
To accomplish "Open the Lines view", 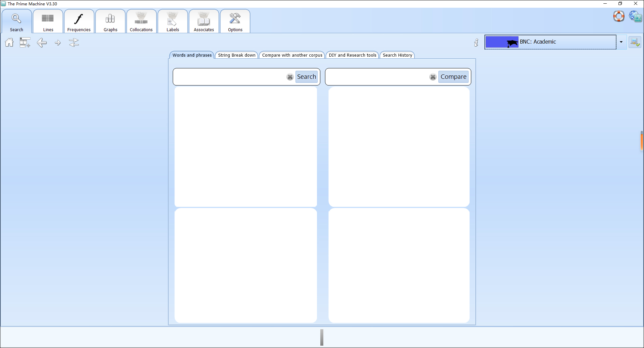I will (x=48, y=21).
